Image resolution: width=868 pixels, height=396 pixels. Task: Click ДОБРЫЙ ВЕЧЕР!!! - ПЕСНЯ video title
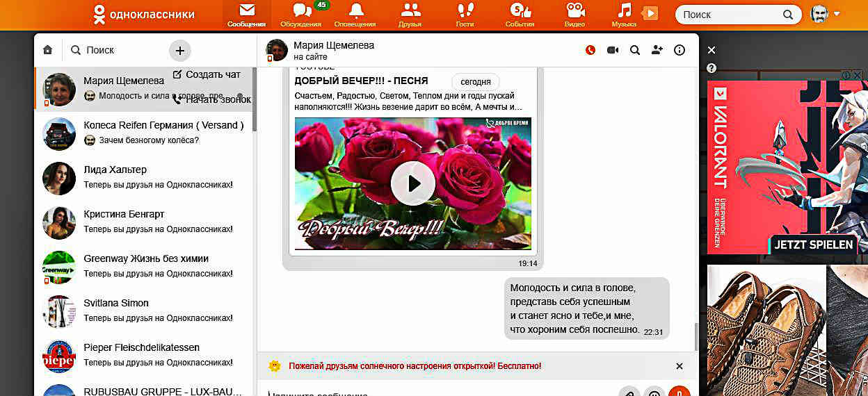(x=361, y=81)
